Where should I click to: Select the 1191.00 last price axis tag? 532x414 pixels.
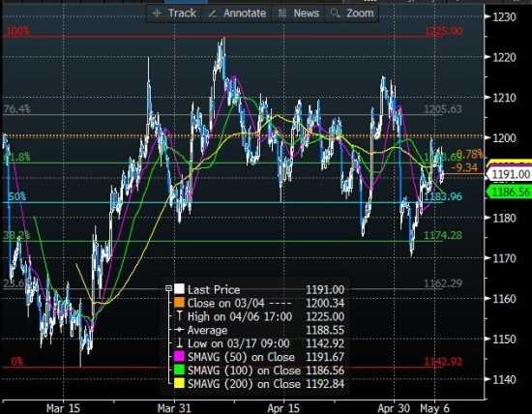(x=509, y=174)
